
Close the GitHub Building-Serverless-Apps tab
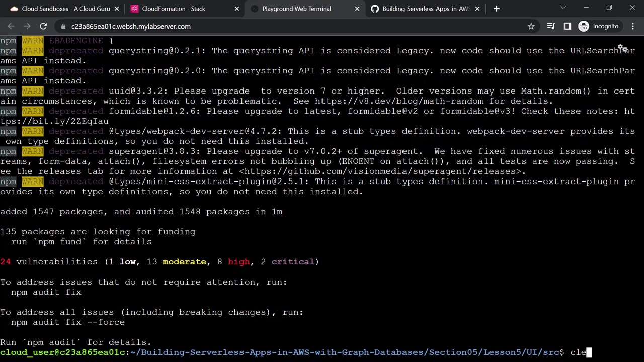477,9
